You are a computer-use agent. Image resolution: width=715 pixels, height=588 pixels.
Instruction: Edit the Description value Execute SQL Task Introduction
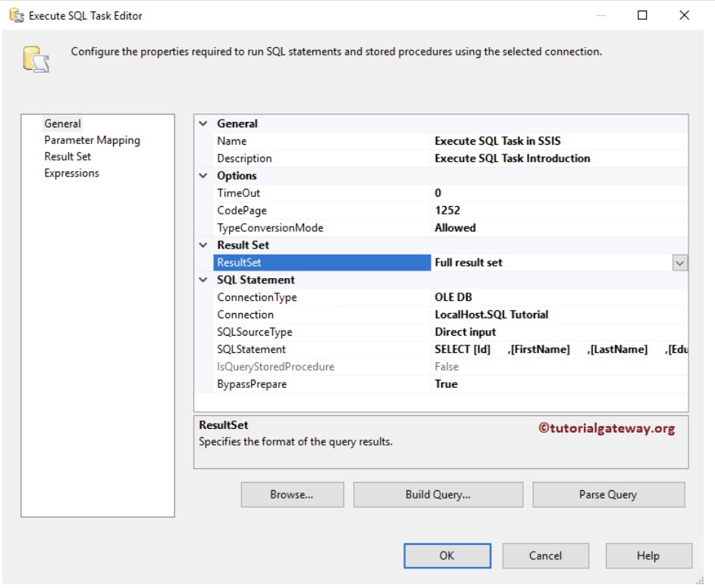(560, 158)
